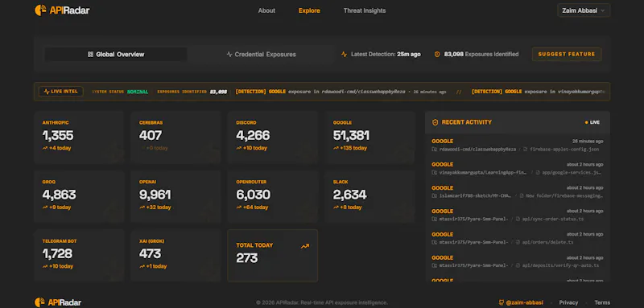Open the Zaim Abbasi user dropdown
Image resolution: width=644 pixels, height=308 pixels.
[584, 10]
